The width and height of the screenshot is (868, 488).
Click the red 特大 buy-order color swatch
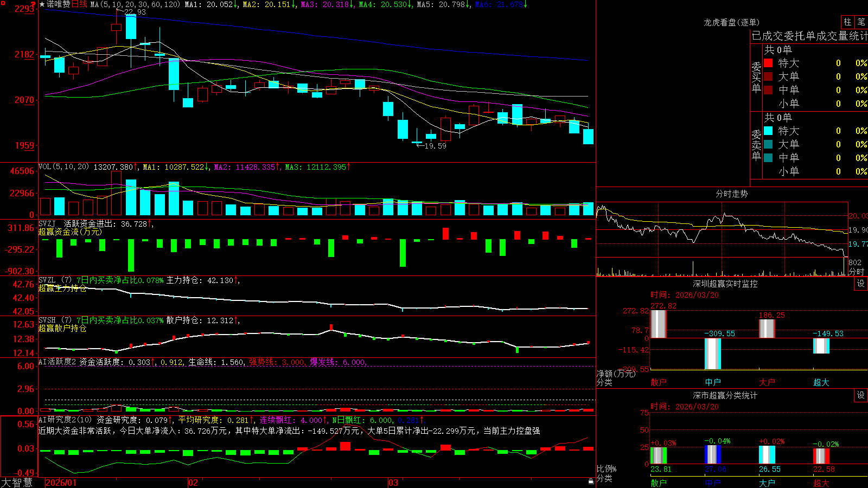coord(768,63)
